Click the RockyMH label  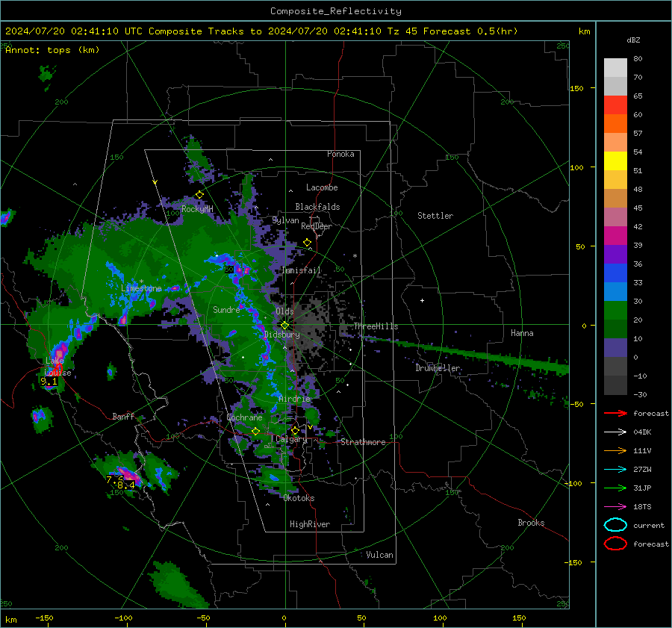click(197, 209)
